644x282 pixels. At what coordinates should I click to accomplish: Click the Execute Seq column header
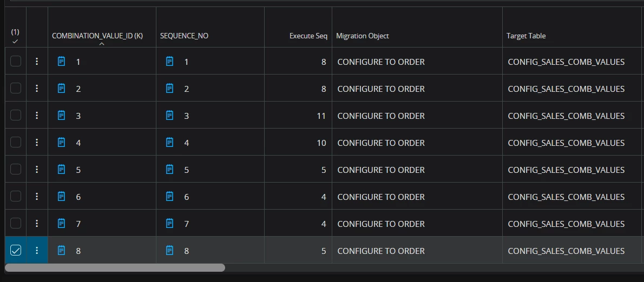coord(308,36)
